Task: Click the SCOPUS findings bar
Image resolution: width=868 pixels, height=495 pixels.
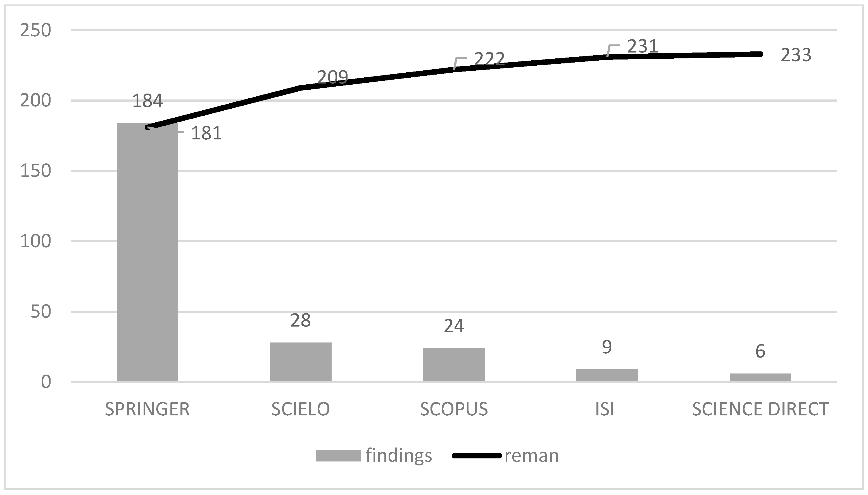Action: 453,365
